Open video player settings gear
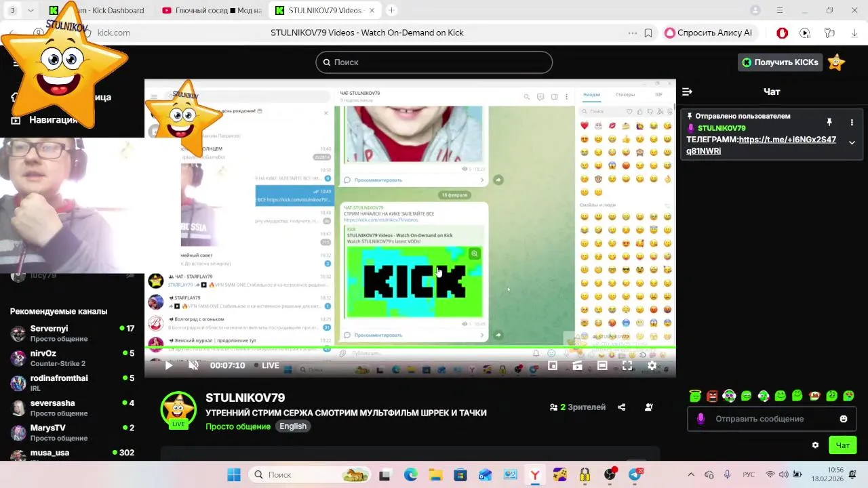 652,365
